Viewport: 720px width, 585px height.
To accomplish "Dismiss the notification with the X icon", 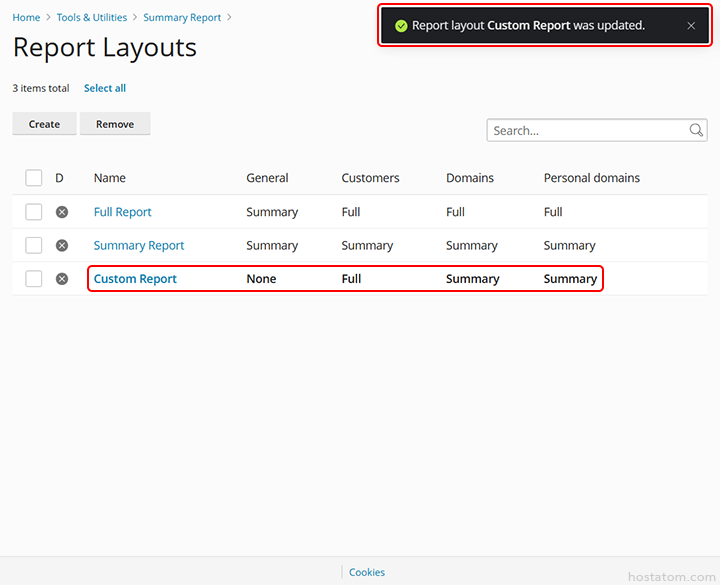I will 691,26.
